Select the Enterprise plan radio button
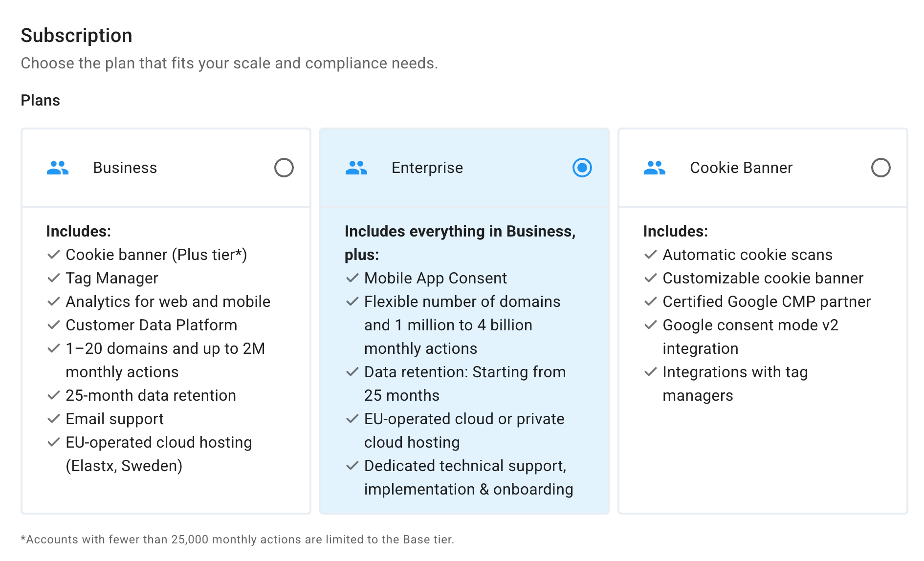 (x=582, y=168)
